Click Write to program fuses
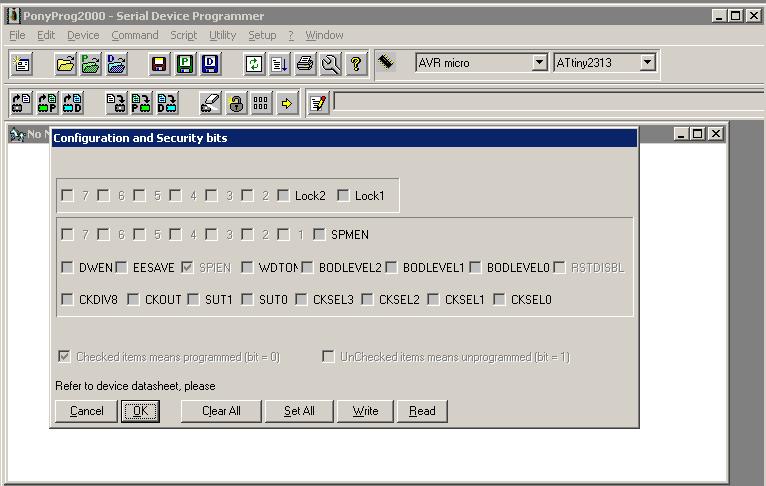The image size is (766, 486). pos(365,411)
